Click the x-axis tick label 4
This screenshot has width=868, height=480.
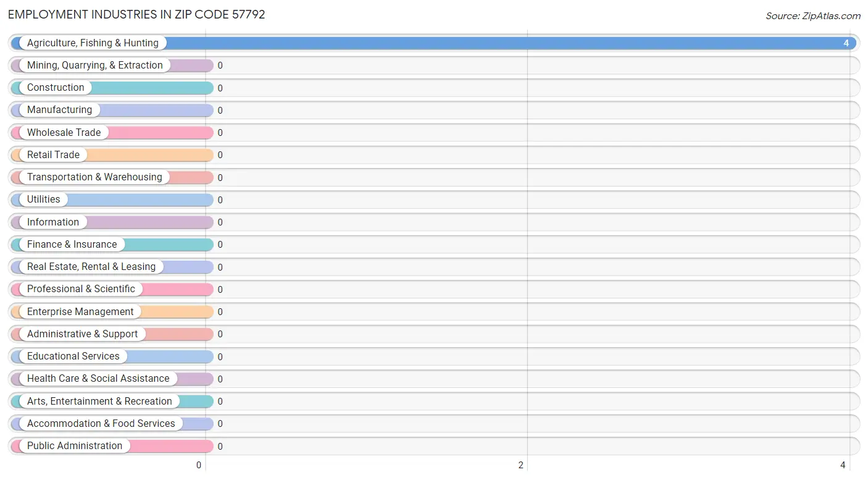coord(843,465)
